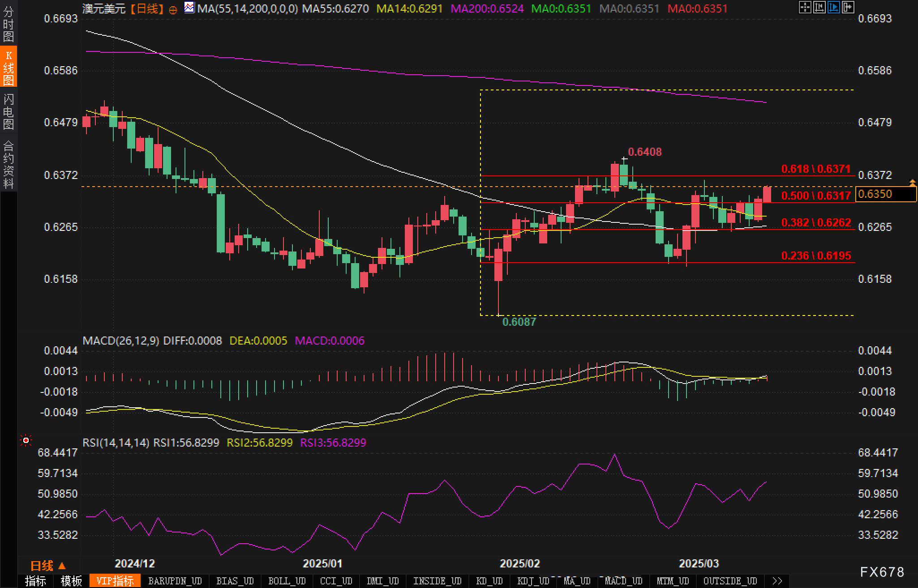Click the blue highlighted axis play icon
The width and height of the screenshot is (918, 588).
click(x=833, y=7)
